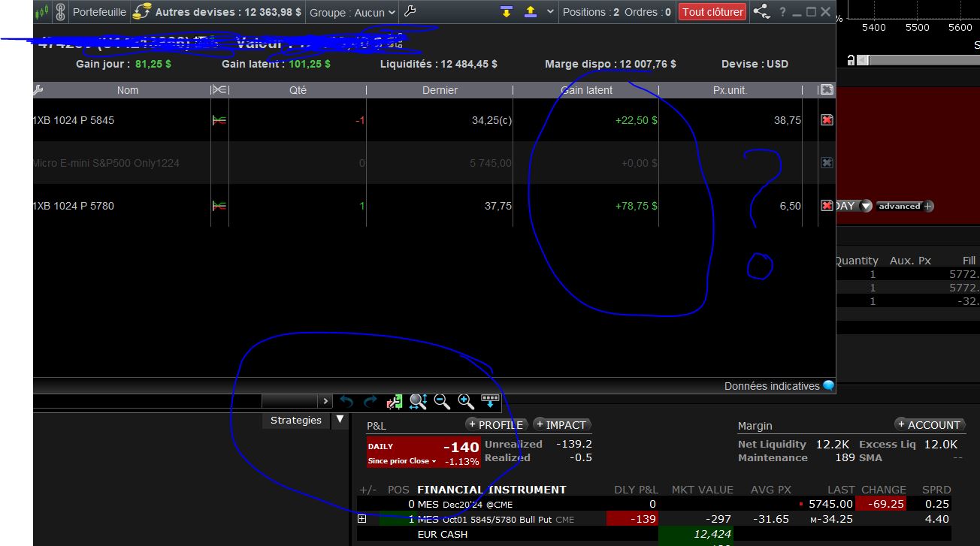Image resolution: width=980 pixels, height=546 pixels.
Task: Select the 1XB 1024 P 5845 row name
Action: point(74,120)
